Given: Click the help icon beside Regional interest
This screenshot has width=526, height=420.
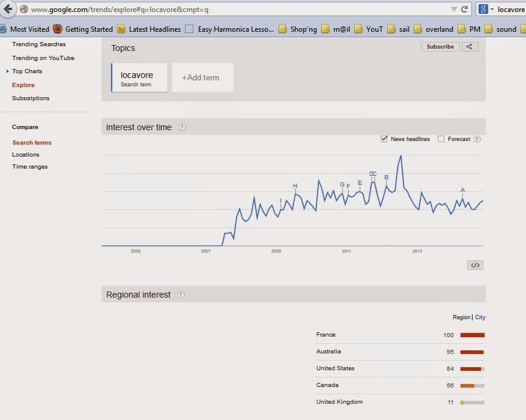Looking at the screenshot, I should point(181,295).
